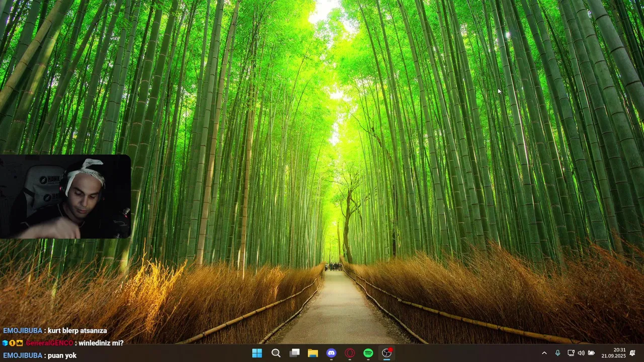Viewport: 644px width, 362px height.
Task: Click username GeneralGENCO in chat
Action: click(50, 343)
